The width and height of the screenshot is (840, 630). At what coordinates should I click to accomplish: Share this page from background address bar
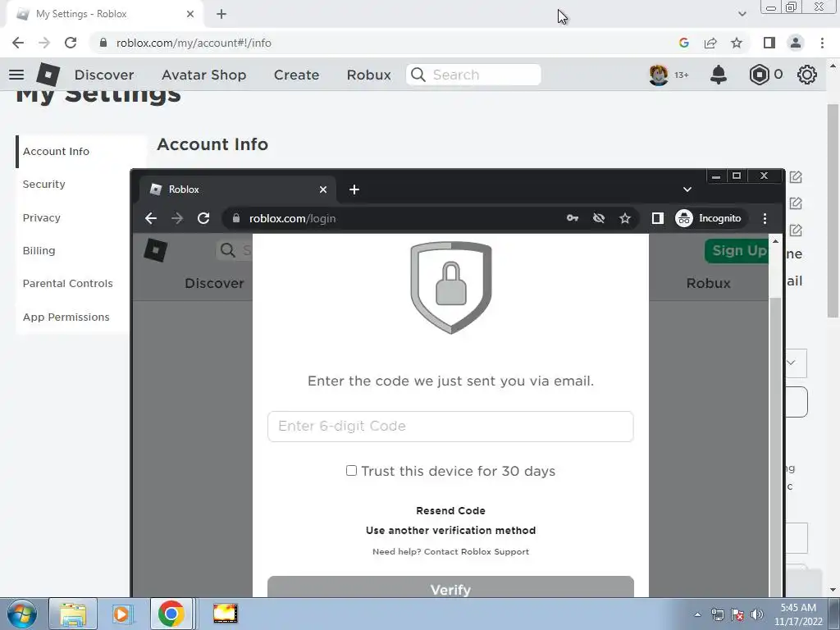710,43
